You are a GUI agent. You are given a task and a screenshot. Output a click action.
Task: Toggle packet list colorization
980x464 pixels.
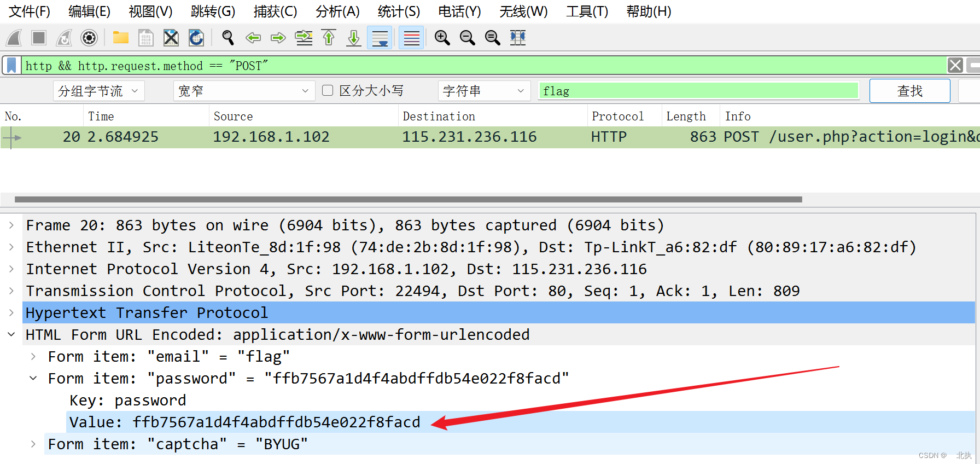point(411,38)
